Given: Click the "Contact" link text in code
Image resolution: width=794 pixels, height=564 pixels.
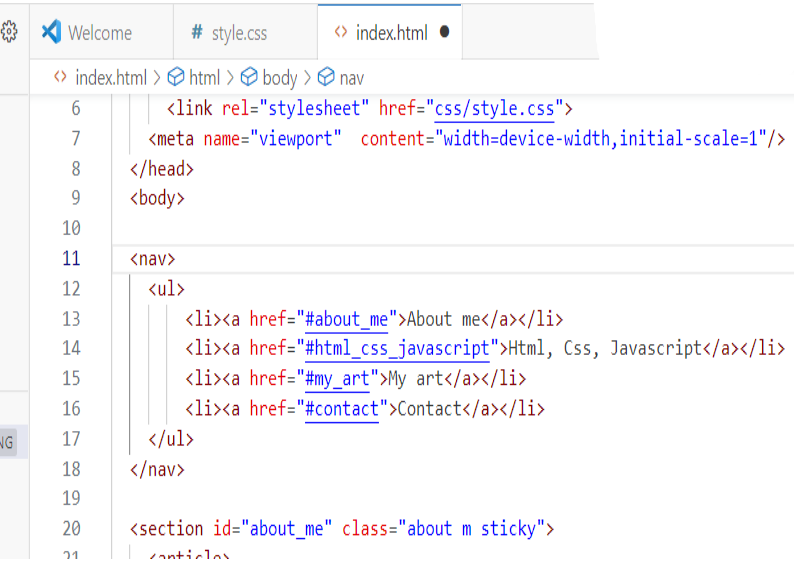Looking at the screenshot, I should click(429, 409).
